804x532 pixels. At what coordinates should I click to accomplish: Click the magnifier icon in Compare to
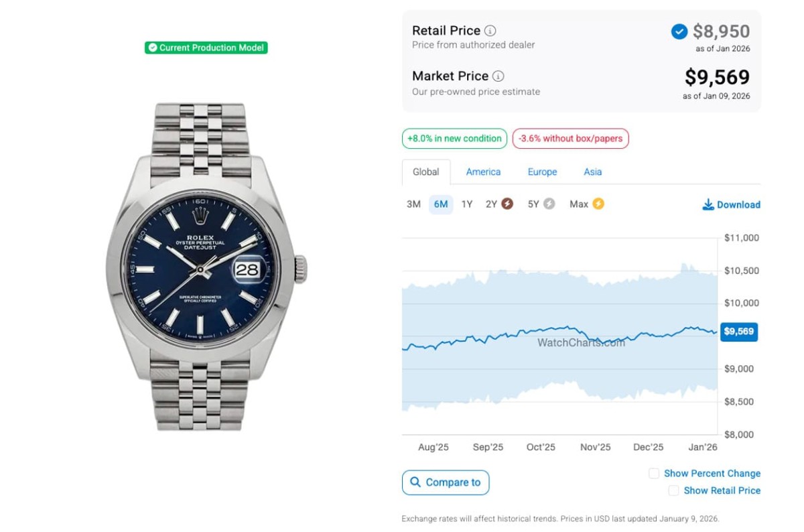pyautogui.click(x=415, y=482)
